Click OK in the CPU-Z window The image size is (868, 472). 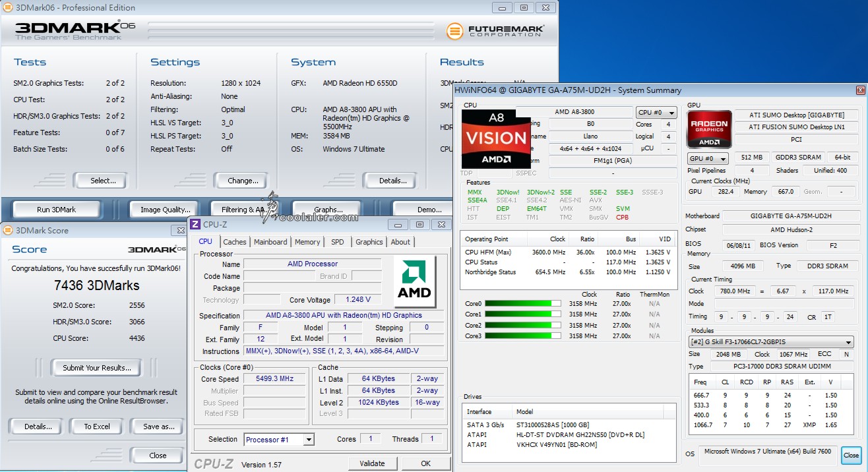point(425,463)
